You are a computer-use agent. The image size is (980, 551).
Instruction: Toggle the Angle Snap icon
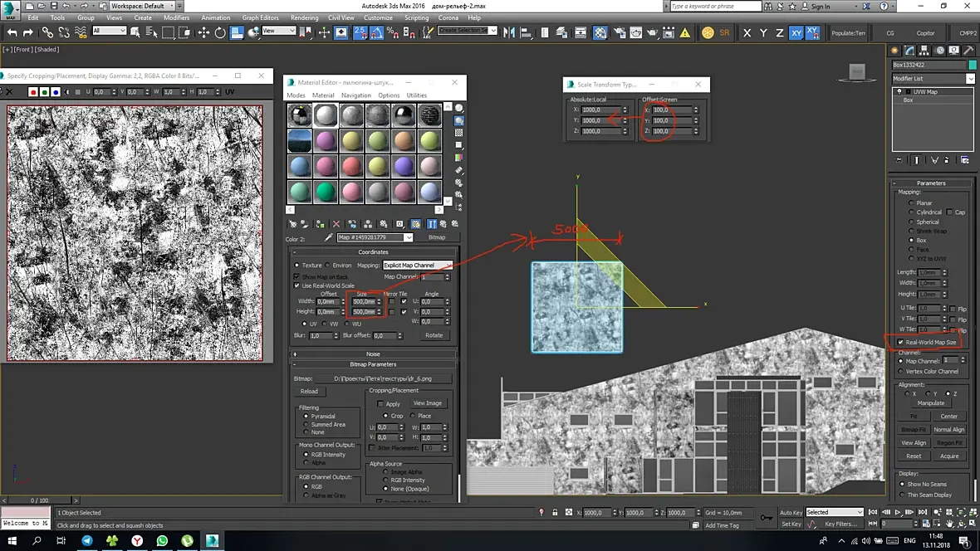378,32
